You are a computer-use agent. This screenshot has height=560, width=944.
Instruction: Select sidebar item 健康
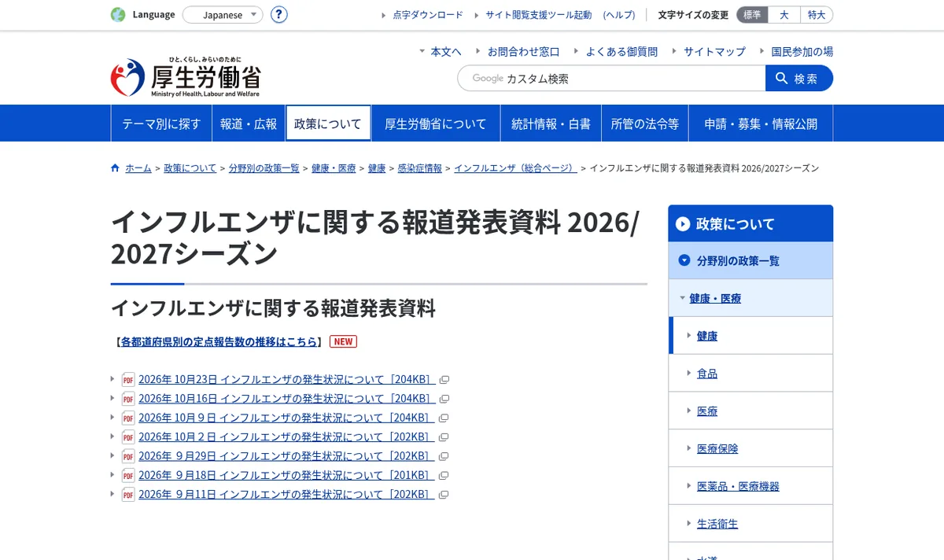point(750,336)
